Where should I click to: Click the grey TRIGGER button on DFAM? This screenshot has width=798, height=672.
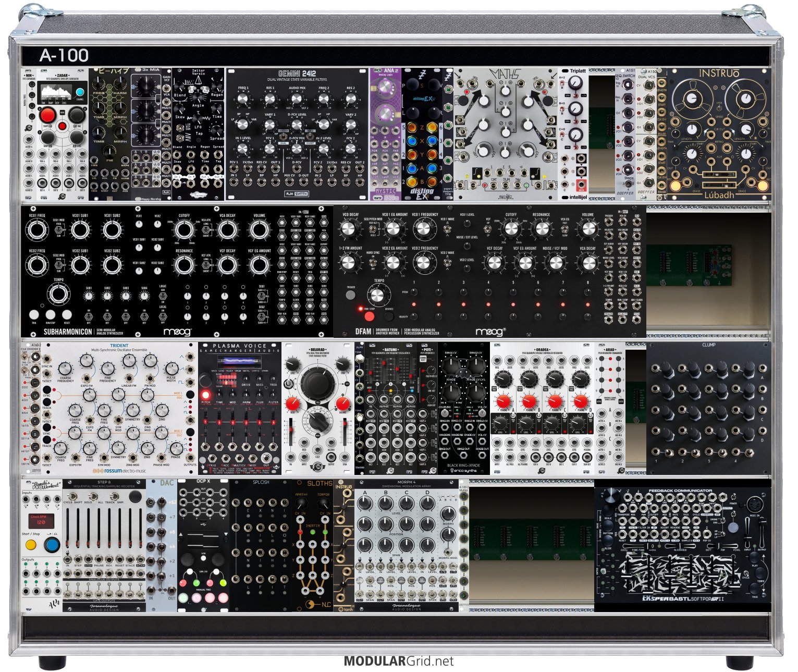tap(350, 295)
